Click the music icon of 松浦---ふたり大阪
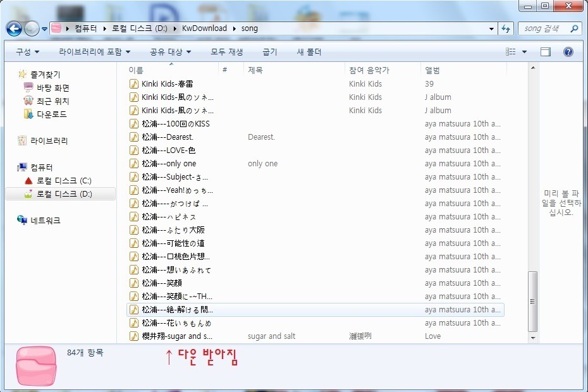Viewport: 588px width, 392px height. point(134,230)
